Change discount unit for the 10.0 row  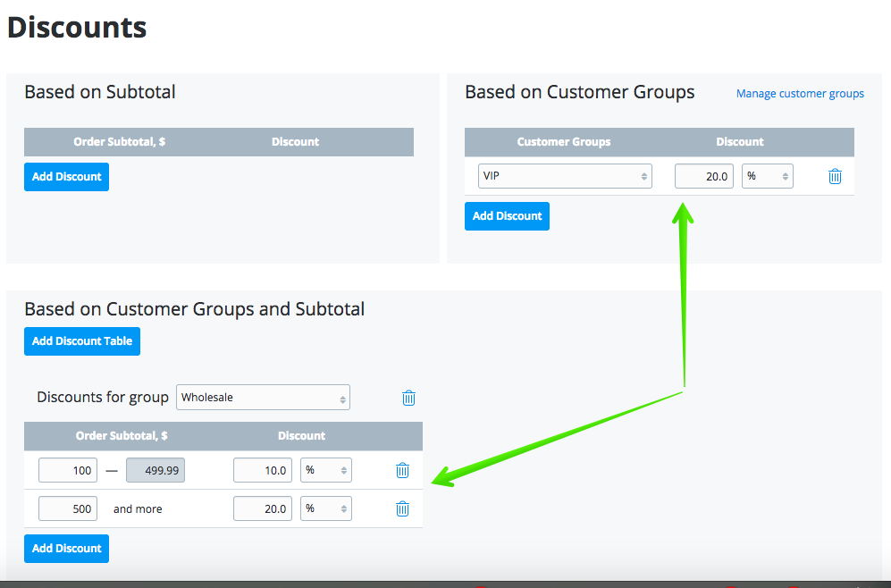tap(325, 470)
